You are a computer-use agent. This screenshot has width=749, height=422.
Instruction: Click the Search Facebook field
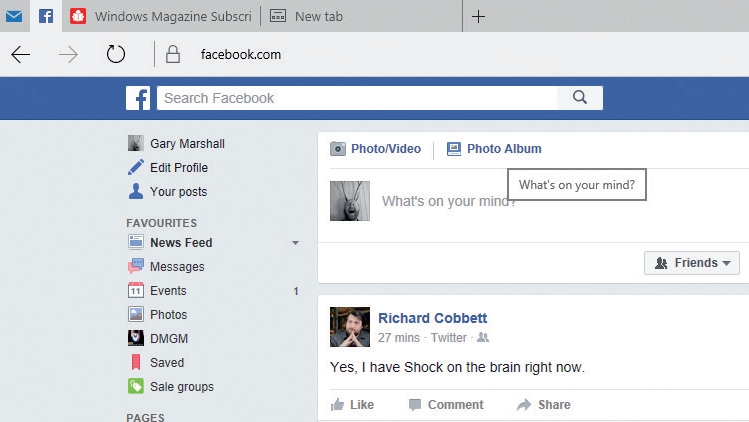click(357, 98)
